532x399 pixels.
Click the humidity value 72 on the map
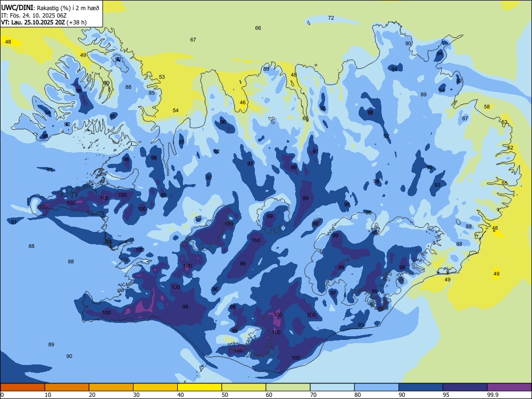coord(331,18)
